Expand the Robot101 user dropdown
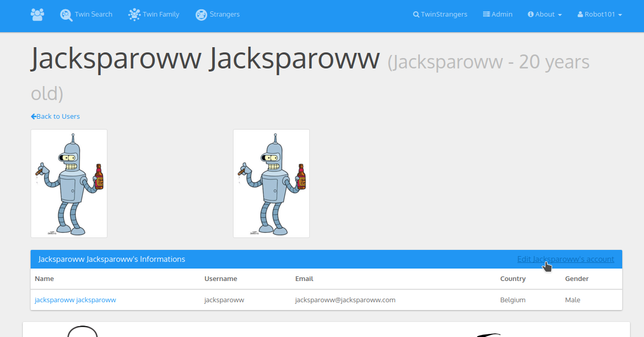644x337 pixels. [x=600, y=15]
